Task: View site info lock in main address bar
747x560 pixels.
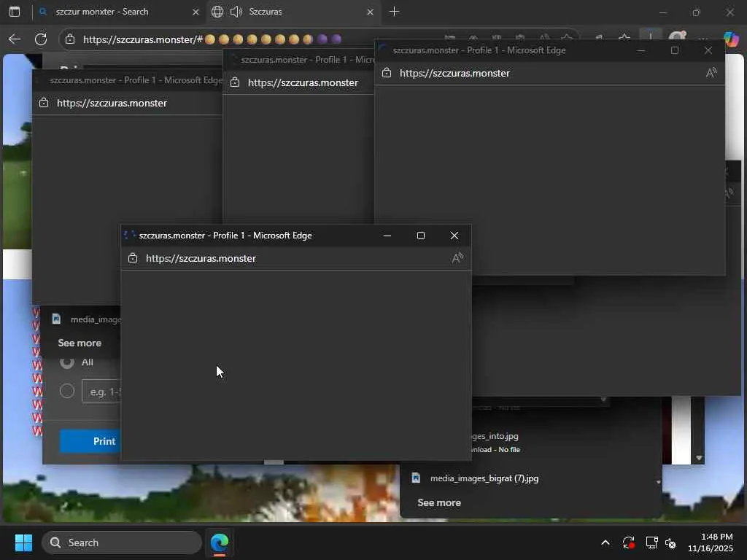Action: pos(70,39)
